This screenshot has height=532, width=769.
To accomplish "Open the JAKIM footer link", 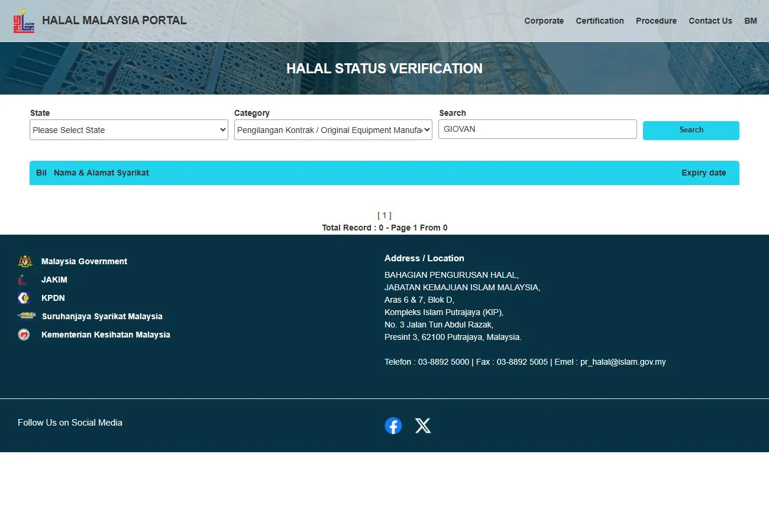I will point(54,280).
